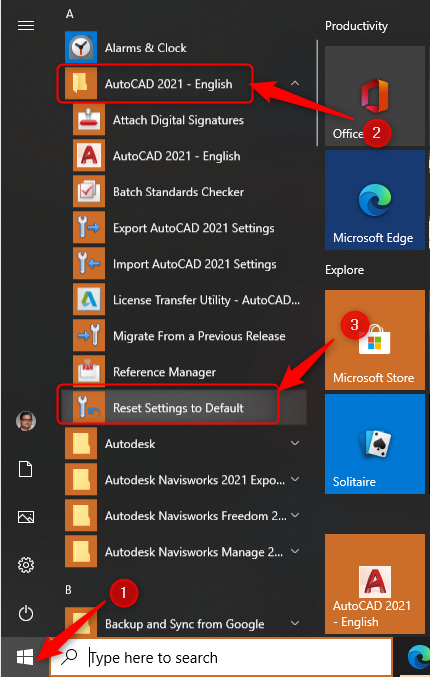The width and height of the screenshot is (430, 677).
Task: Select Attach Digital Signatures label
Action: [x=178, y=120]
